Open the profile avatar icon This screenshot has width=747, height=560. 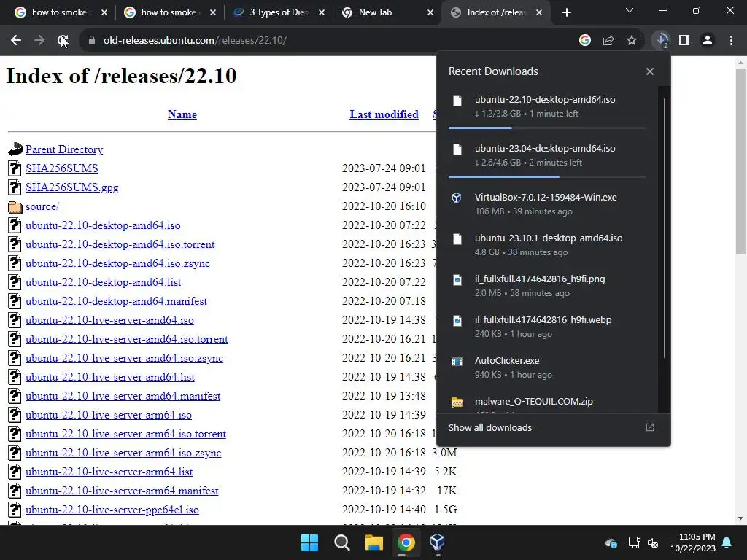(x=708, y=41)
